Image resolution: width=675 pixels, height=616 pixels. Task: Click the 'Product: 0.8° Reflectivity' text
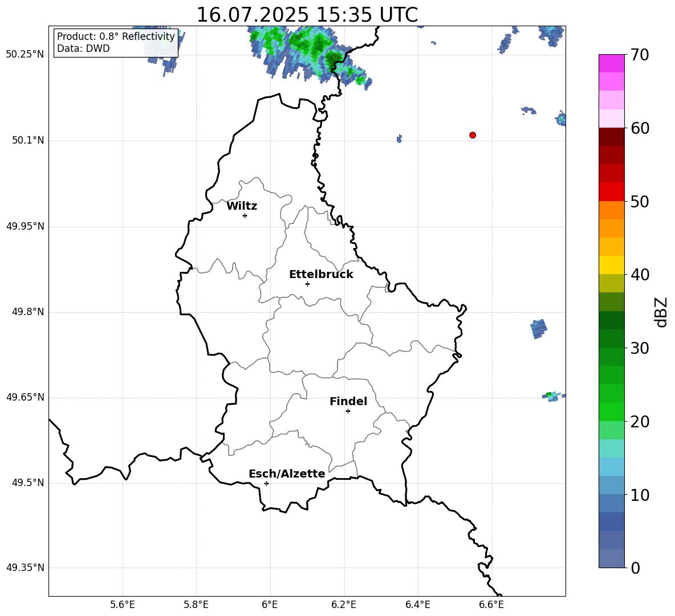[116, 36]
